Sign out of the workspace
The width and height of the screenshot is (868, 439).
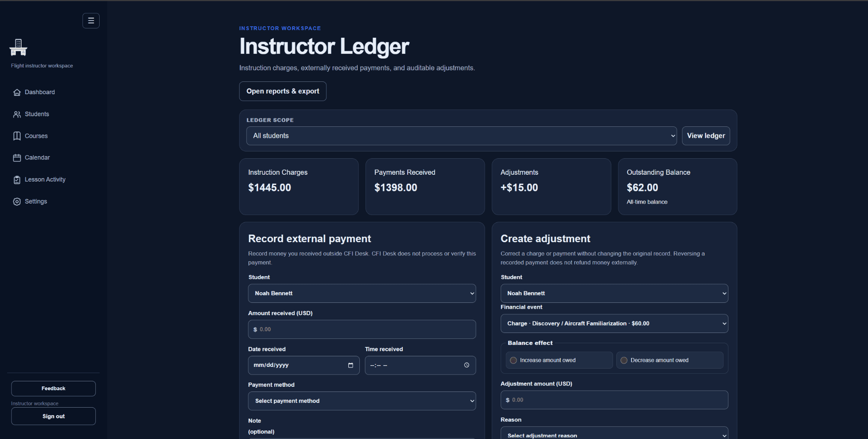53,417
